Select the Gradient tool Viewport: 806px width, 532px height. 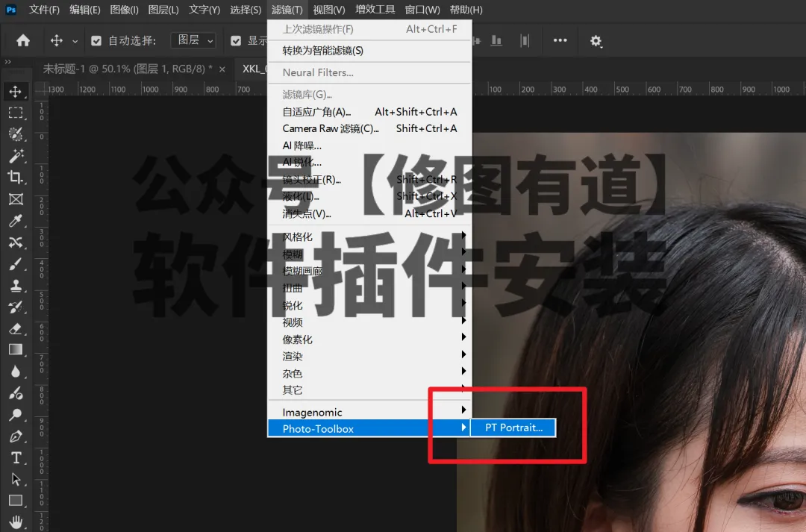point(16,349)
